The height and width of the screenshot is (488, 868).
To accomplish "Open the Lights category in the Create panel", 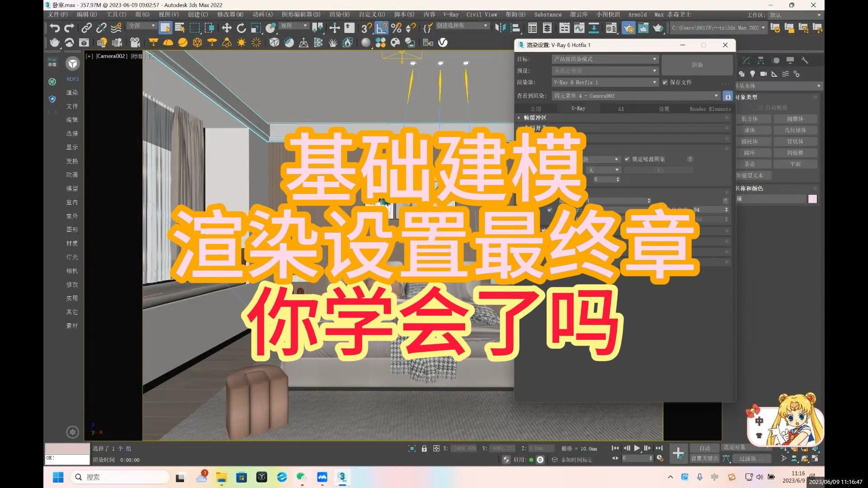I will [x=752, y=74].
